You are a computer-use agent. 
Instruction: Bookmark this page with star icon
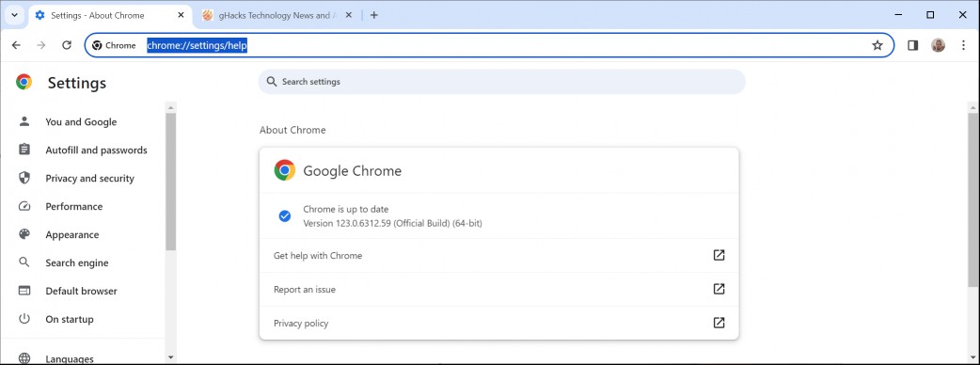(877, 45)
